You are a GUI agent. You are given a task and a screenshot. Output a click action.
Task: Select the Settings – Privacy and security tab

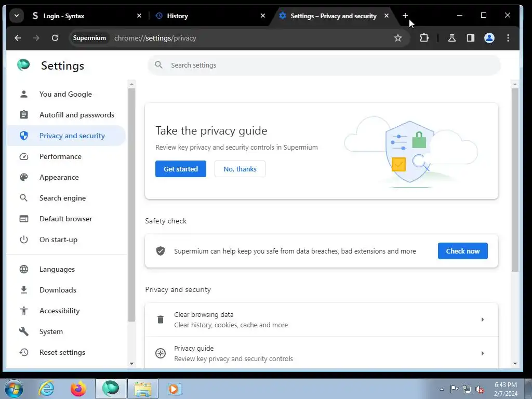pyautogui.click(x=334, y=16)
